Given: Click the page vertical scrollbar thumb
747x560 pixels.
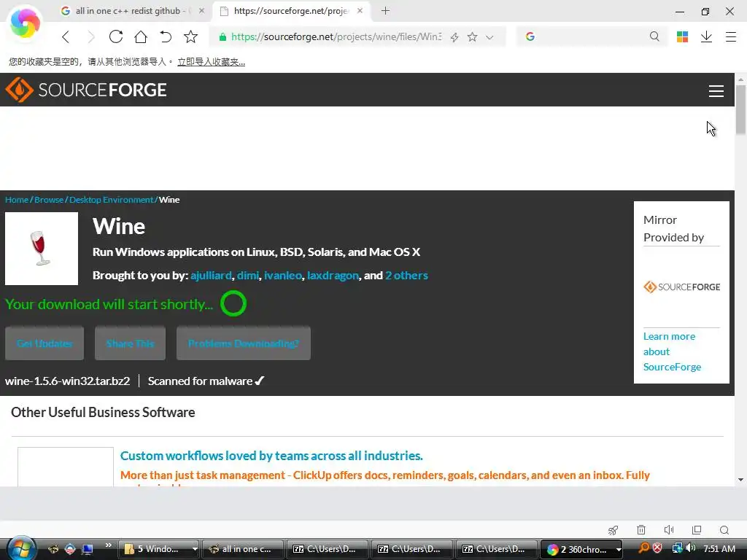Looking at the screenshot, I should pos(740,109).
